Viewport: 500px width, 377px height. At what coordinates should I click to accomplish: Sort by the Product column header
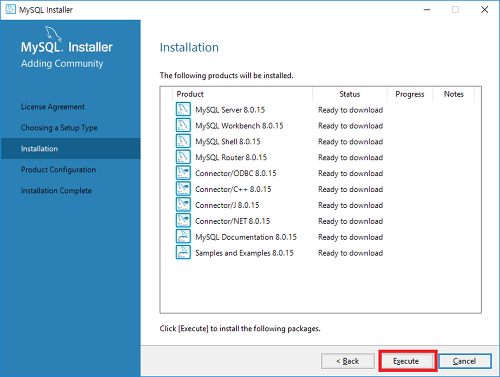click(242, 94)
